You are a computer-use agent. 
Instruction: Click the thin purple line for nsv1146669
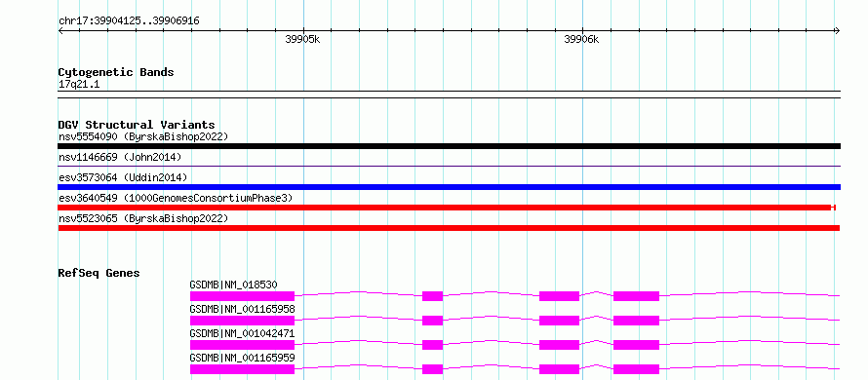pyautogui.click(x=449, y=166)
